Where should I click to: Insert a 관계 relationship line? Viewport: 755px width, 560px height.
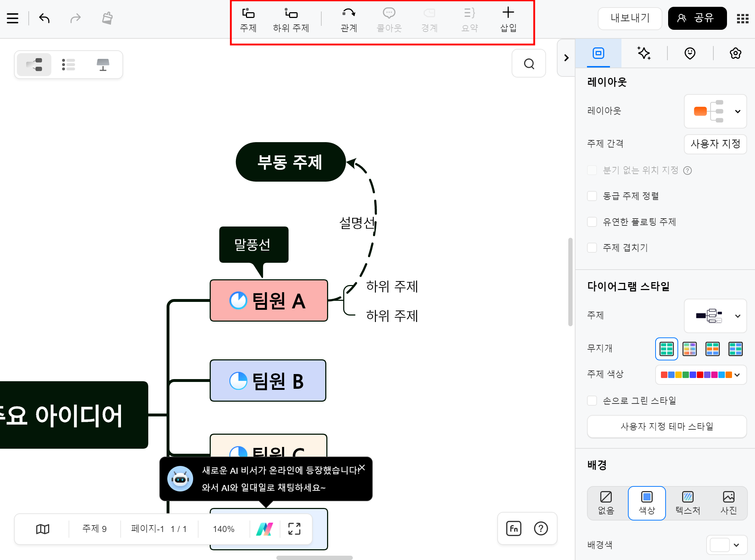(349, 20)
